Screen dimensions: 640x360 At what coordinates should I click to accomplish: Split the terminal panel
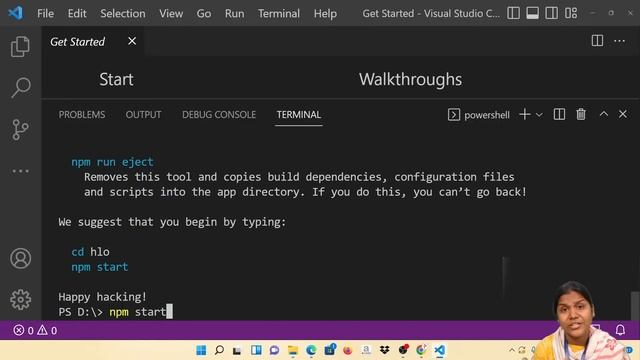(559, 115)
